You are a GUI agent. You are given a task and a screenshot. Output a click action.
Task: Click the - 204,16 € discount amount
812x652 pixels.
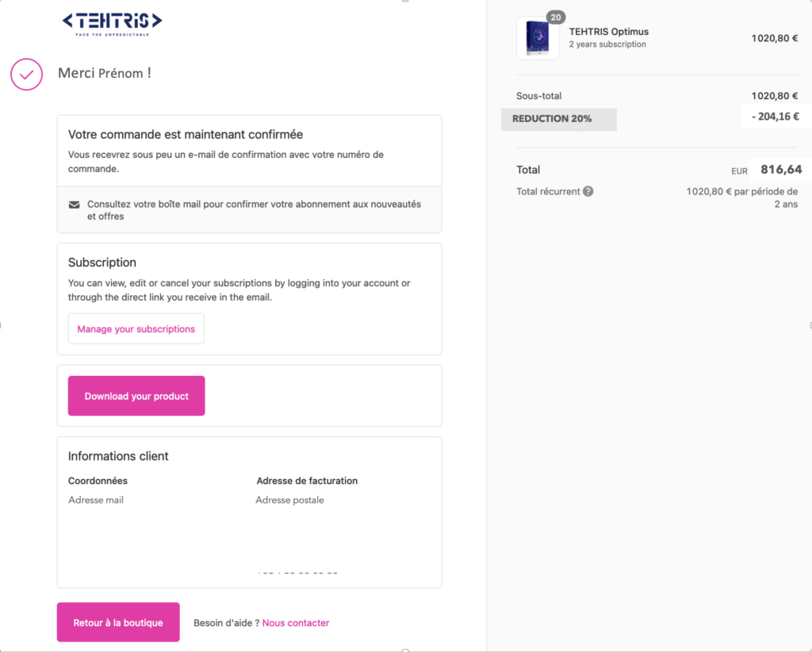775,117
